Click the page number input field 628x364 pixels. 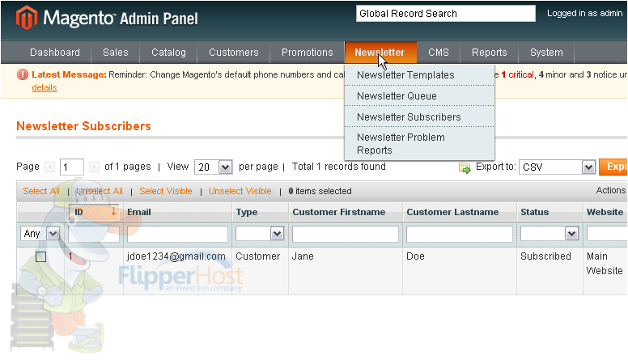(72, 167)
